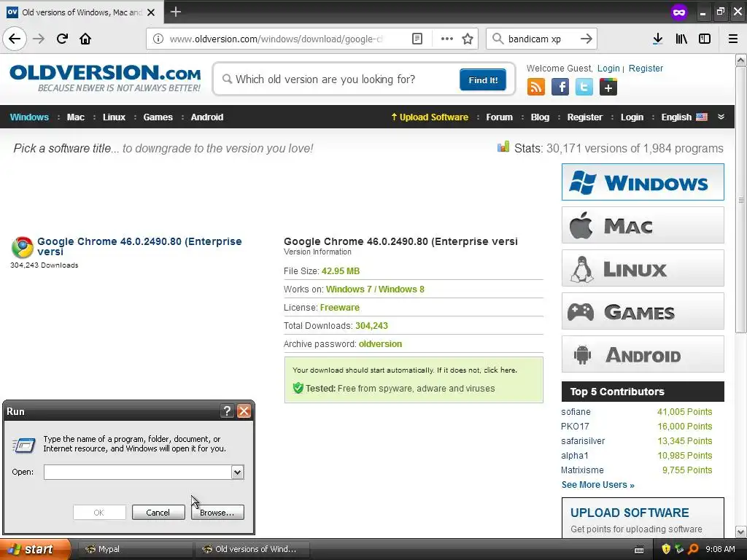This screenshot has width=747, height=560.
Task: Open the downloads arrow icon
Action: point(657,39)
